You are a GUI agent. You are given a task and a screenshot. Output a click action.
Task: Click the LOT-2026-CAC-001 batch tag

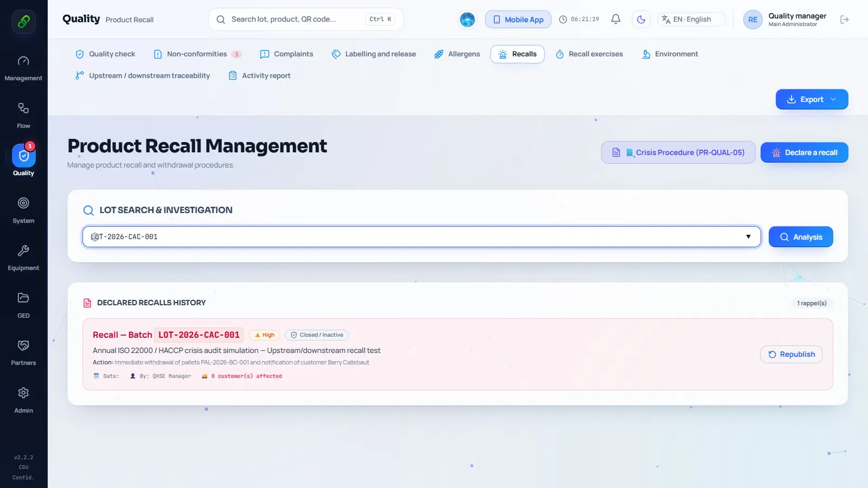pos(199,335)
